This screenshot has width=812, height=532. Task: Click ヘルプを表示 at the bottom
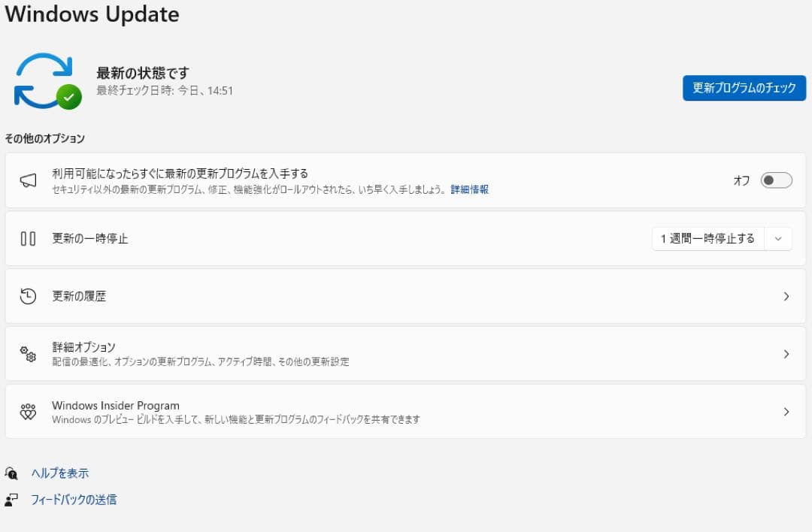61,473
